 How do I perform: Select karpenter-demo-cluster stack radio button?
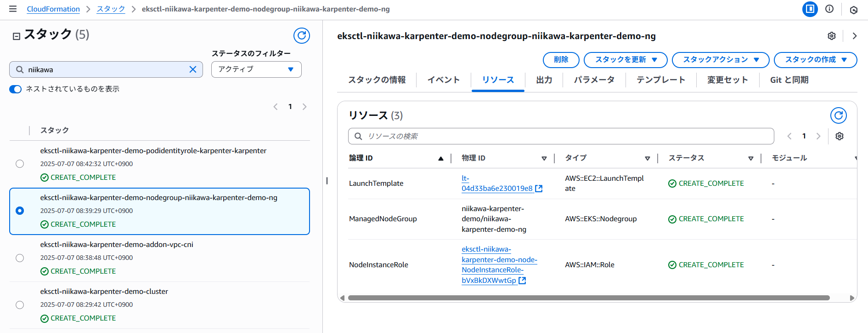(x=20, y=305)
